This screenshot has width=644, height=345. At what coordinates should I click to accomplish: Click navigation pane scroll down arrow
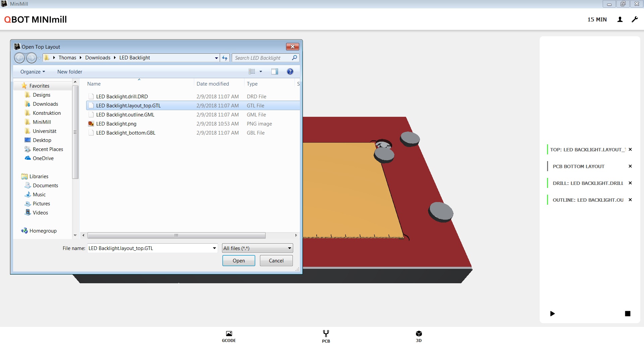[75, 236]
